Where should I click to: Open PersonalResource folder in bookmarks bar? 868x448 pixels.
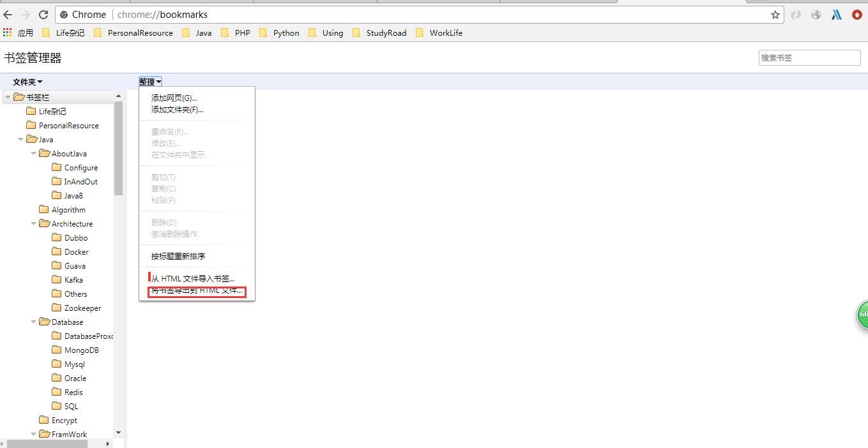[133, 33]
